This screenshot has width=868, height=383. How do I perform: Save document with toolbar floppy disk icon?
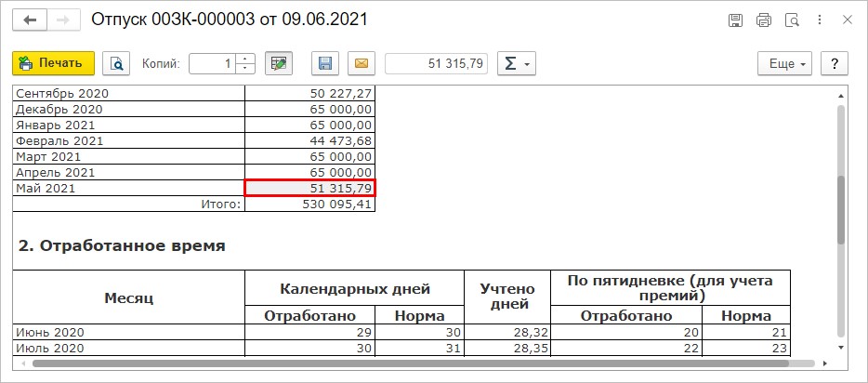coord(325,63)
